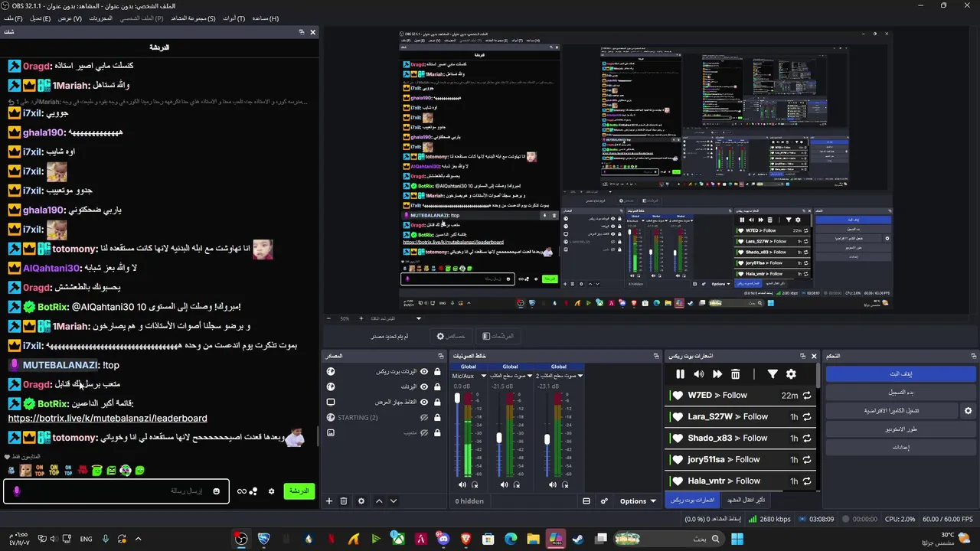This screenshot has height=551, width=980.
Task: Open chat settings gear icon
Action: [271, 491]
